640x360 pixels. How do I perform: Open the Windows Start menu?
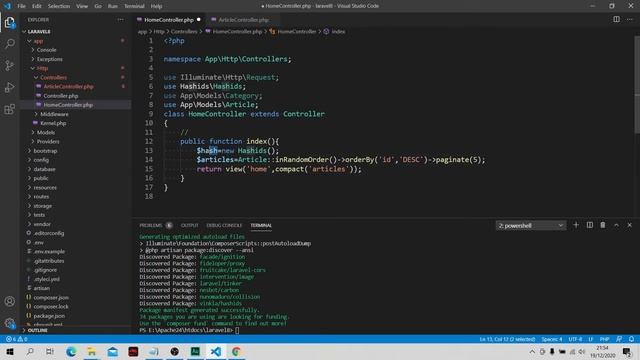9,351
